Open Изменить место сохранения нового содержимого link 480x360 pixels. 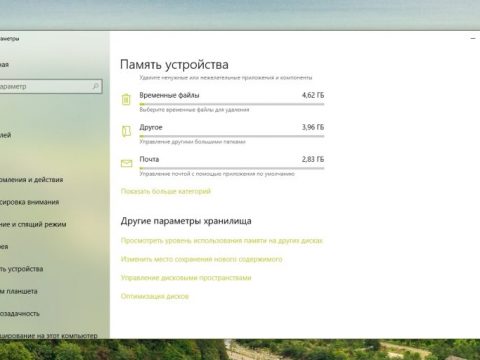click(201, 259)
